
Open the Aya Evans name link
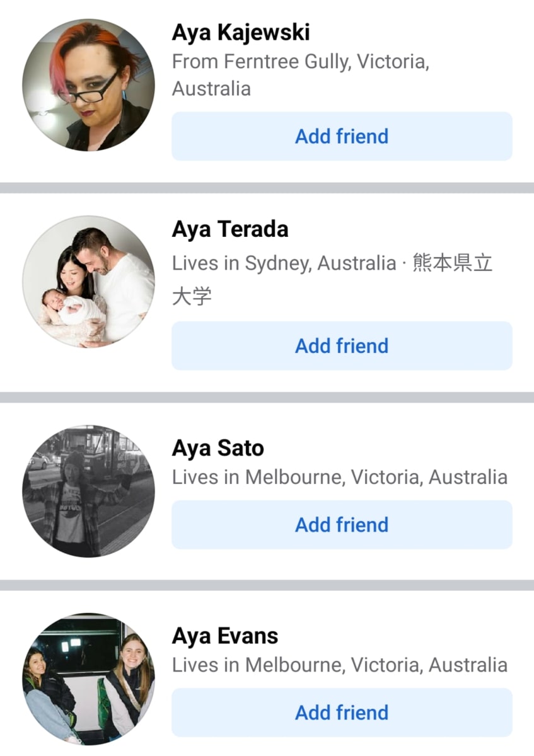point(225,636)
